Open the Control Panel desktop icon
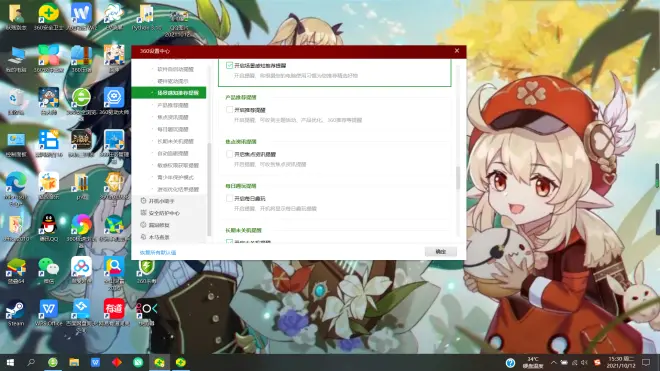The height and width of the screenshot is (371, 660). (16, 144)
